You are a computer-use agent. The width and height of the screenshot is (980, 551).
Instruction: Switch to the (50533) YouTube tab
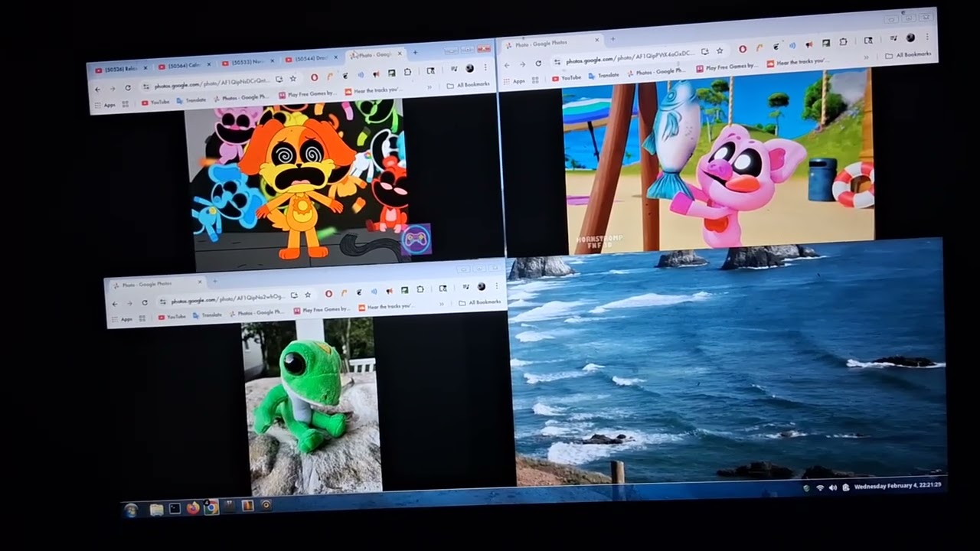pos(246,63)
